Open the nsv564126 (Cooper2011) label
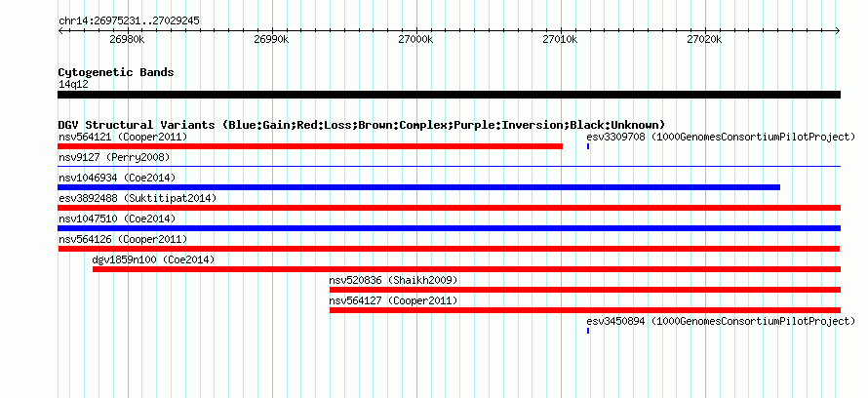 [x=123, y=239]
